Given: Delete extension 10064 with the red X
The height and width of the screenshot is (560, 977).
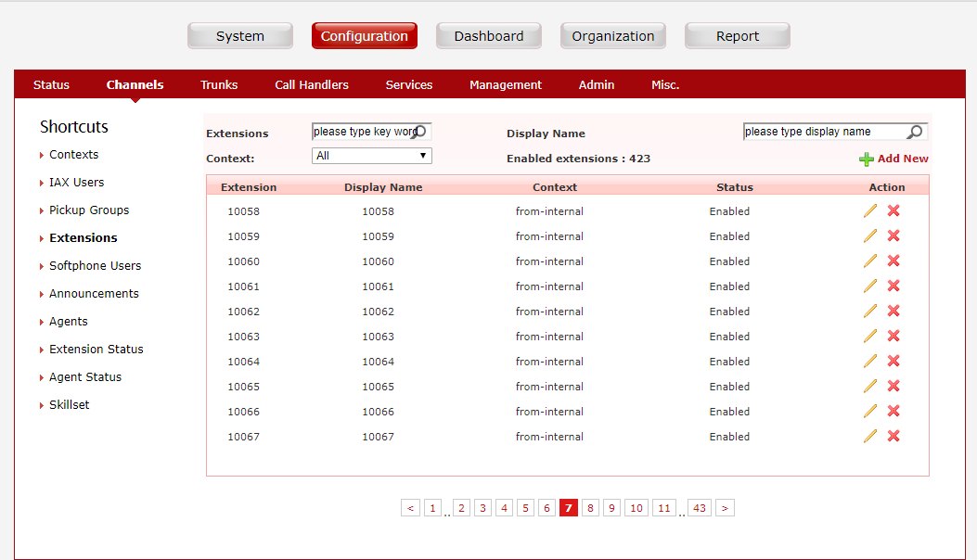Looking at the screenshot, I should [x=893, y=360].
